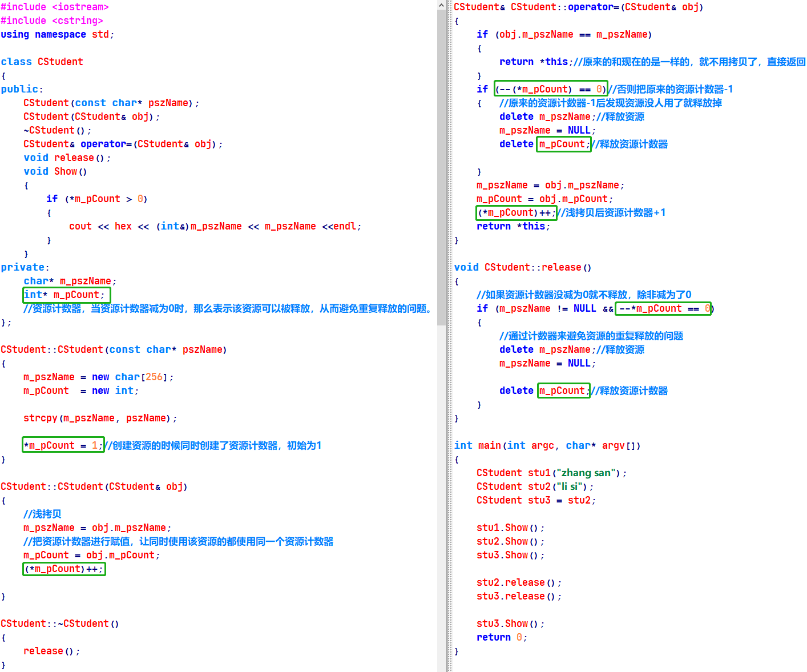Image resolution: width=807 pixels, height=672 pixels.
Task: Click the comment '//如果资源计数器没减为0就不释放'
Action: pyautogui.click(x=584, y=295)
